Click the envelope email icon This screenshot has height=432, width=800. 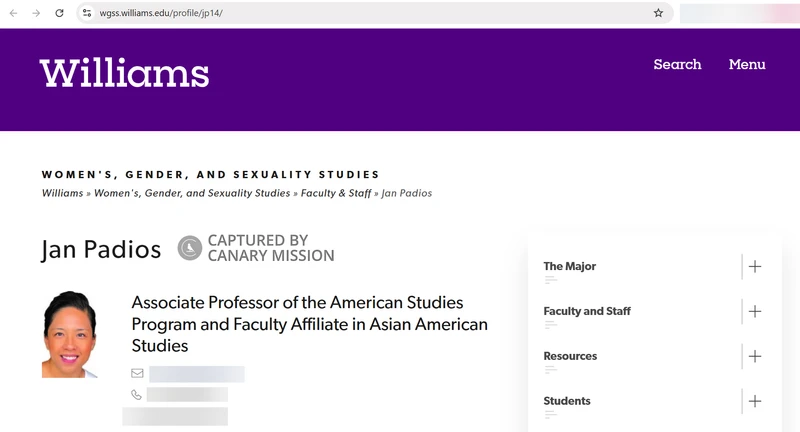[137, 373]
